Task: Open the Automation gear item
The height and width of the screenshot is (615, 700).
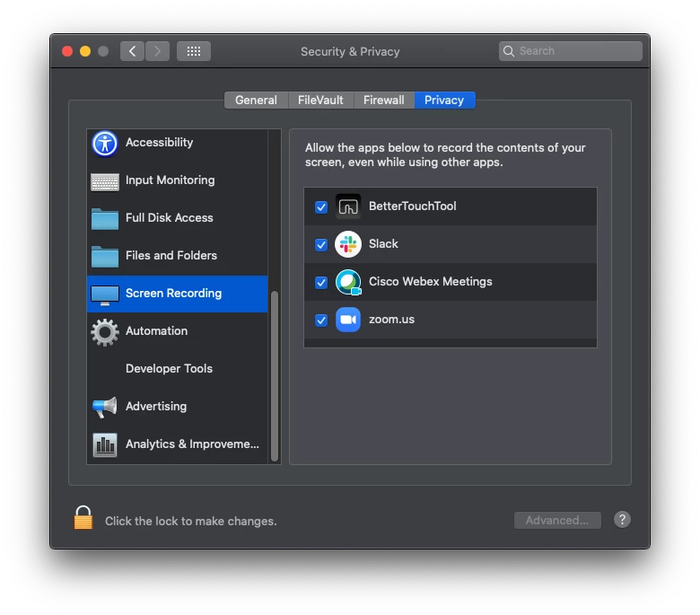Action: pyautogui.click(x=105, y=332)
